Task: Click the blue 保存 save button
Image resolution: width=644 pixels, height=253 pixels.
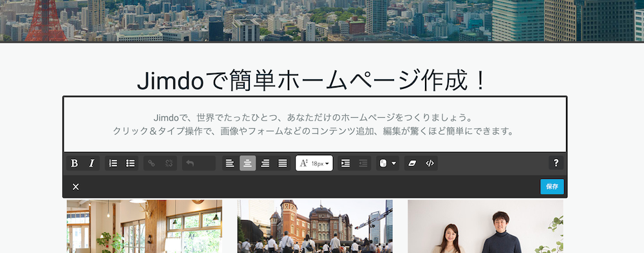Action: pyautogui.click(x=552, y=187)
